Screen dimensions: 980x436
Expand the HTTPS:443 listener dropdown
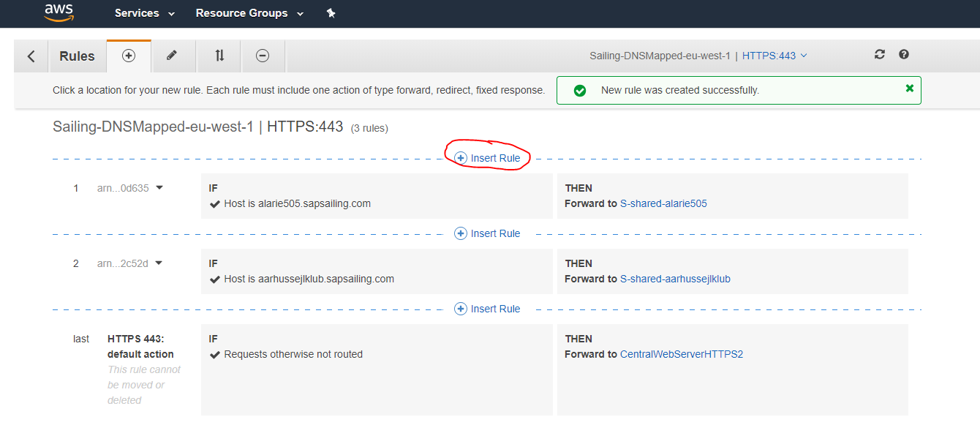[x=774, y=56]
